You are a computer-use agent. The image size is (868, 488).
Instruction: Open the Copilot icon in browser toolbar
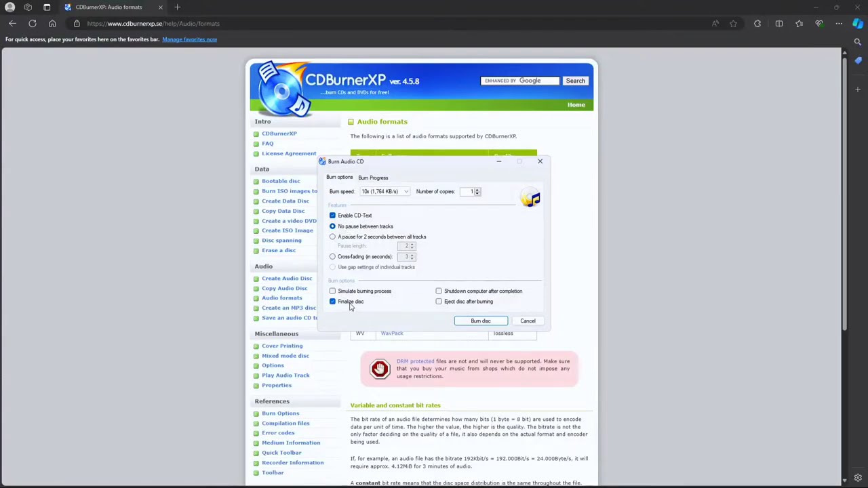pos(858,24)
